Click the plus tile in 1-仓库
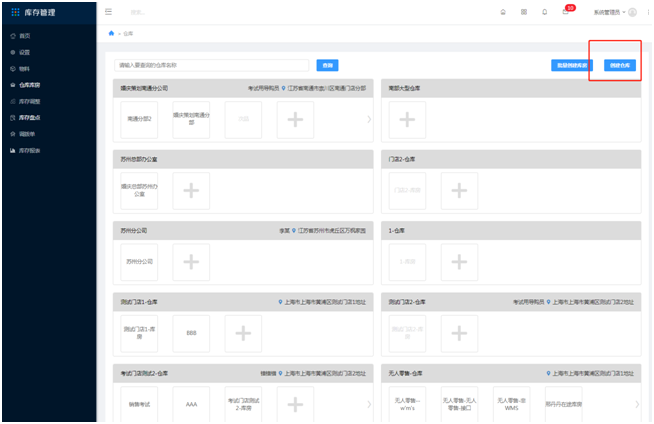 [459, 262]
